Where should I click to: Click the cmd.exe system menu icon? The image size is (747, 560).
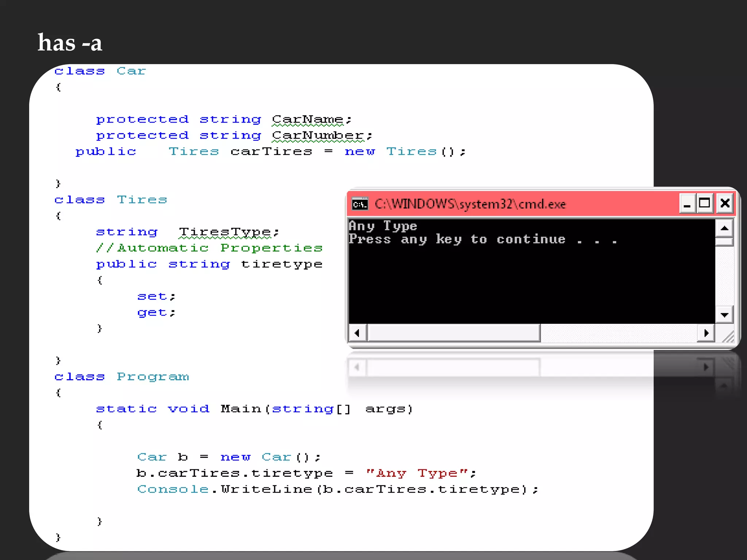coord(360,204)
